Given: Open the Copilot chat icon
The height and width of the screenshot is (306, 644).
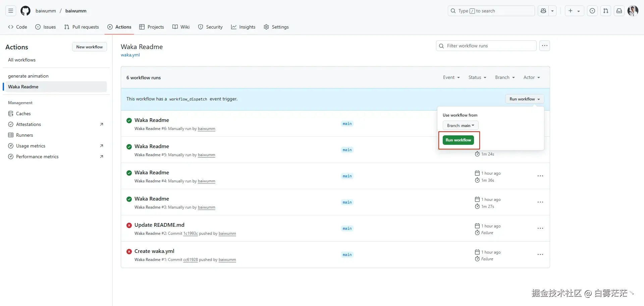Looking at the screenshot, I should tap(543, 11).
